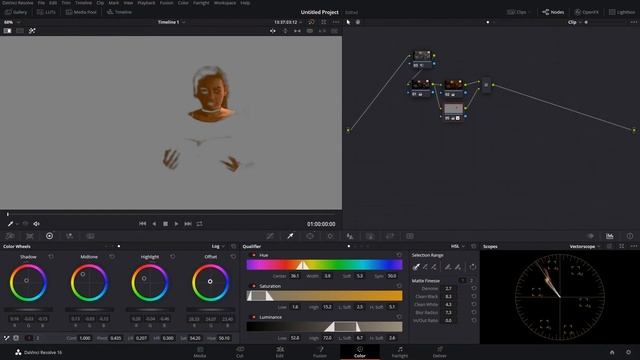Mute viewer audio with speaker icon
The width and height of the screenshot is (640, 360).
36,224
